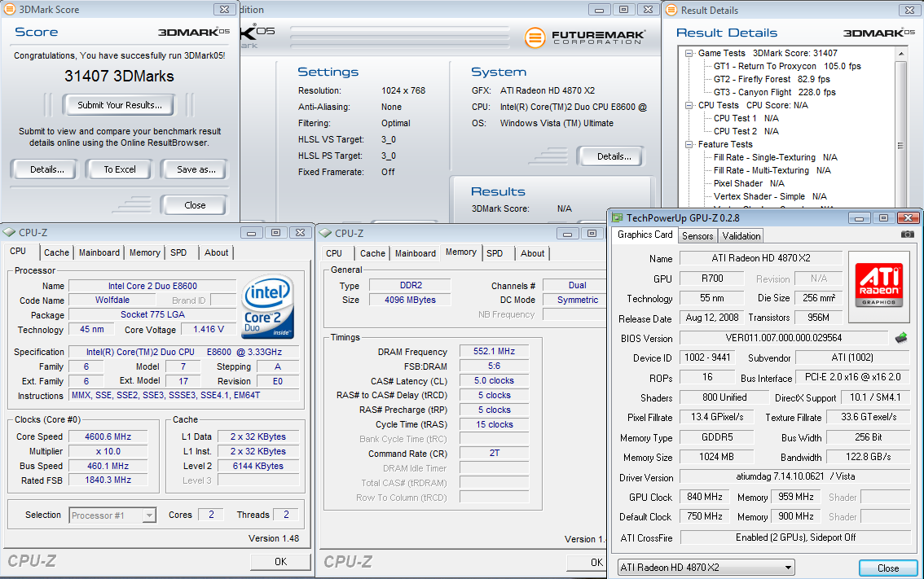Screen dimensions: 924x579
Task: Click the GPU Clock 840 MHz field
Action: [x=704, y=497]
